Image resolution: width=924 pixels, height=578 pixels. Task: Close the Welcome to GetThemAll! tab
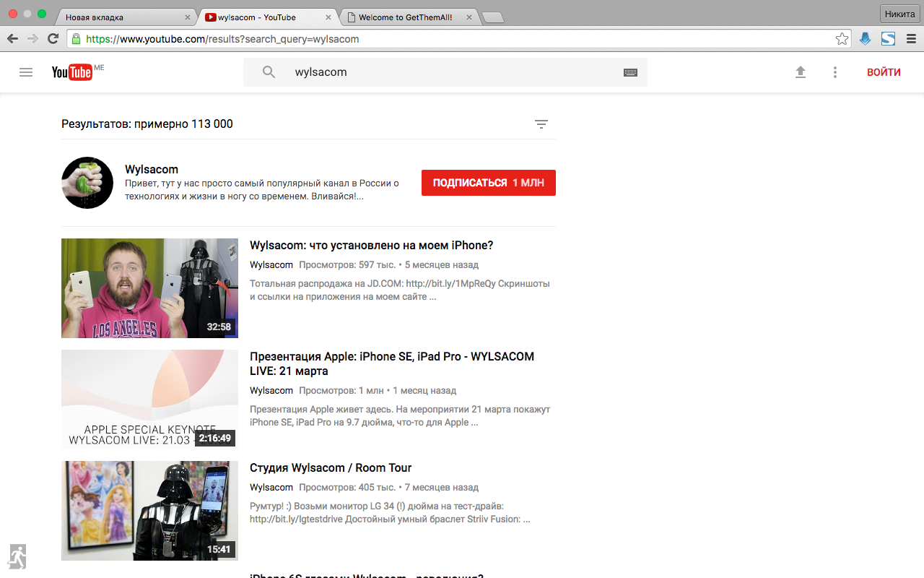click(x=469, y=17)
